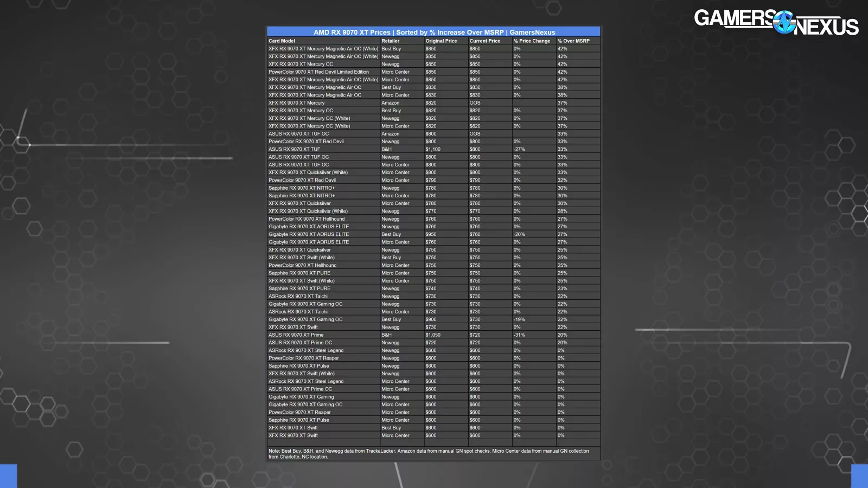868x488 pixels.
Task: Click the blue table title banner
Action: click(433, 32)
